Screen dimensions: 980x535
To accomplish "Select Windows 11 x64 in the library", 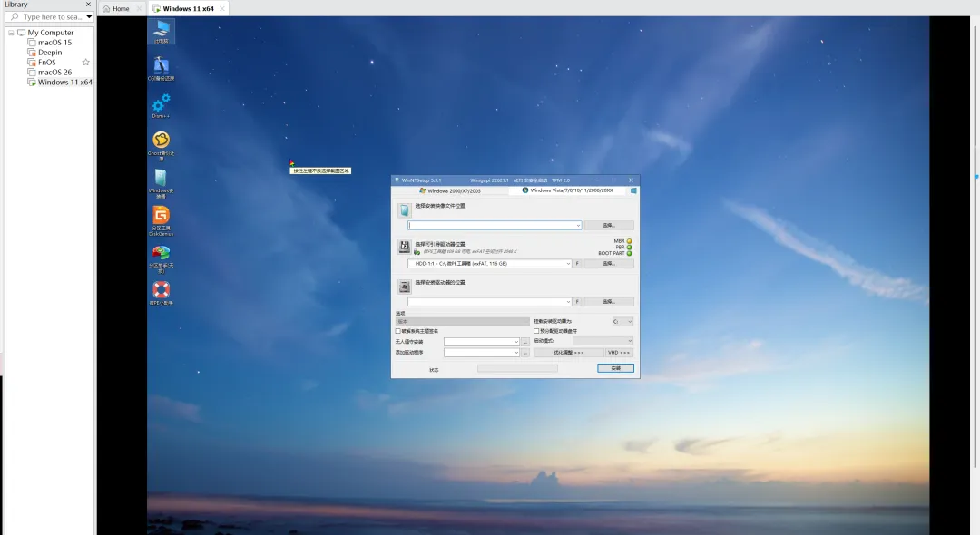I will [64, 83].
